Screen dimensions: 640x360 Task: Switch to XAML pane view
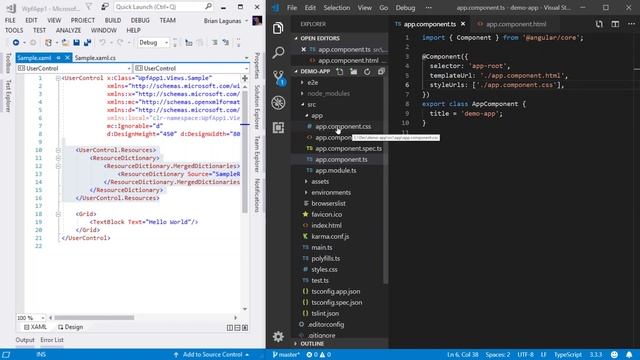(35, 327)
